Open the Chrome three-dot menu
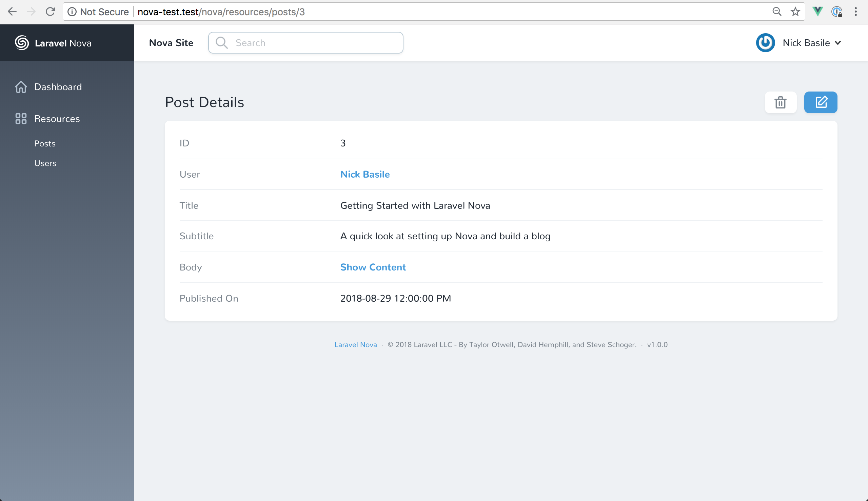 tap(855, 12)
